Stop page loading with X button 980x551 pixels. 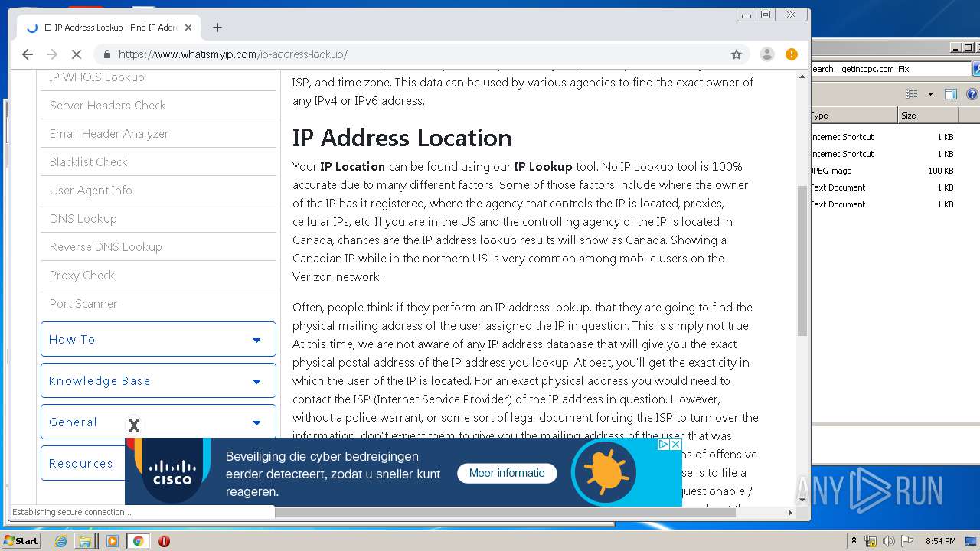[77, 54]
